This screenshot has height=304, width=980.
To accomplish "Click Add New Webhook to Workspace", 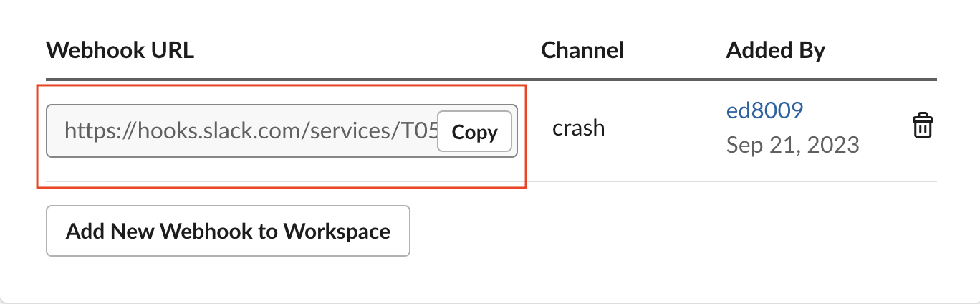I will 228,231.
